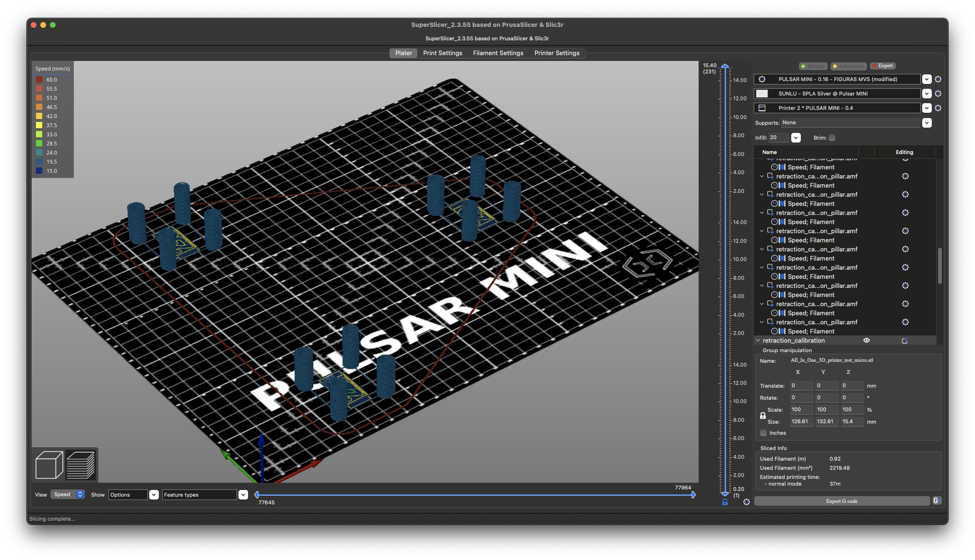This screenshot has width=975, height=560.
Task: Edit print preset via gear beside PULSAR MINI - 0.16
Action: point(938,79)
